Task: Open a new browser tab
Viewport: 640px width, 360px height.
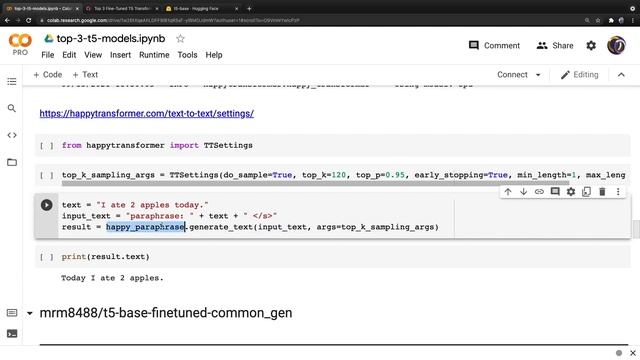Action: [x=249, y=8]
